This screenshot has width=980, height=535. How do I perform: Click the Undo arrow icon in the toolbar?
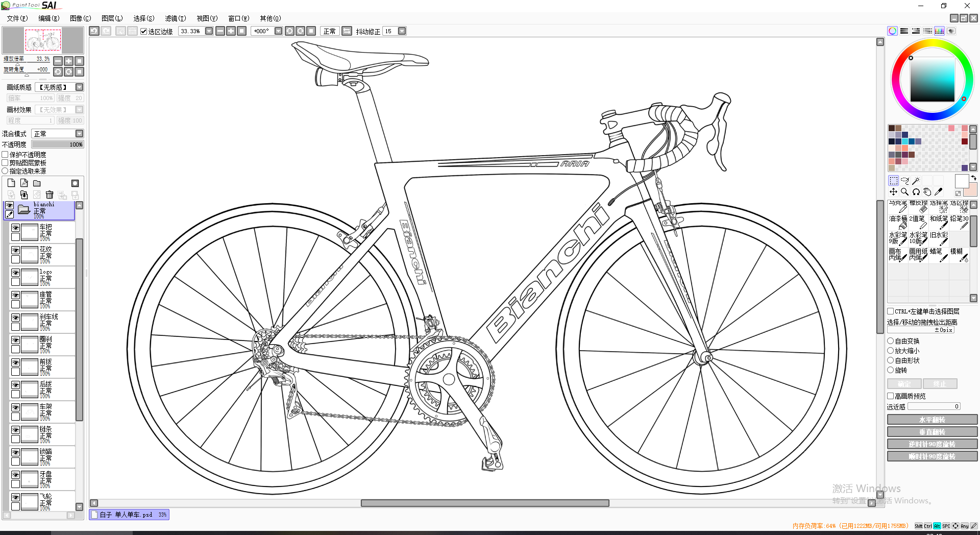[x=94, y=31]
